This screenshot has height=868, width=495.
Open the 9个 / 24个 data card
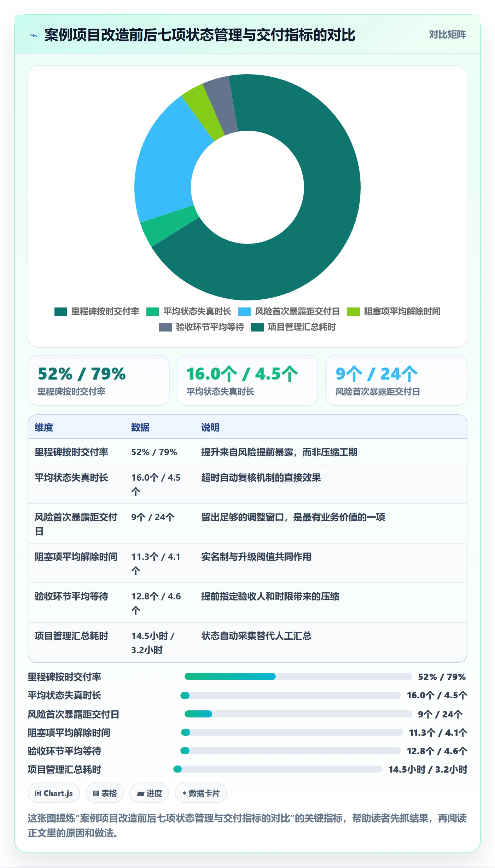[396, 380]
